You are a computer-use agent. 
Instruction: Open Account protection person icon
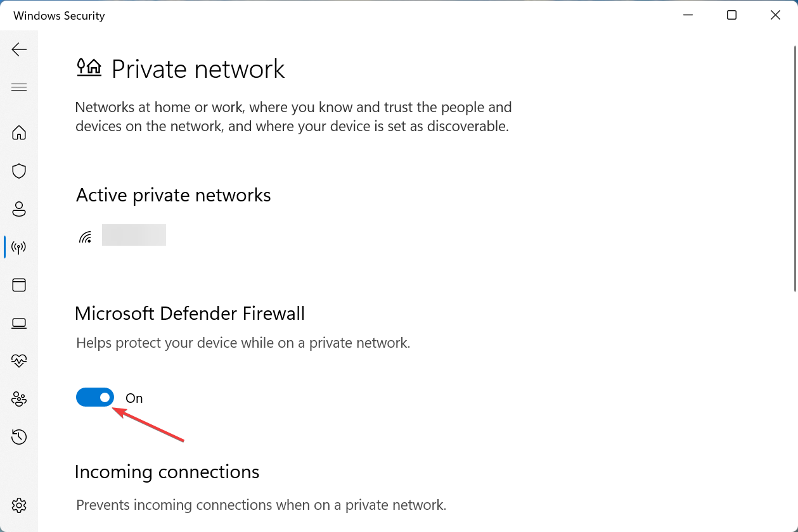pos(19,208)
